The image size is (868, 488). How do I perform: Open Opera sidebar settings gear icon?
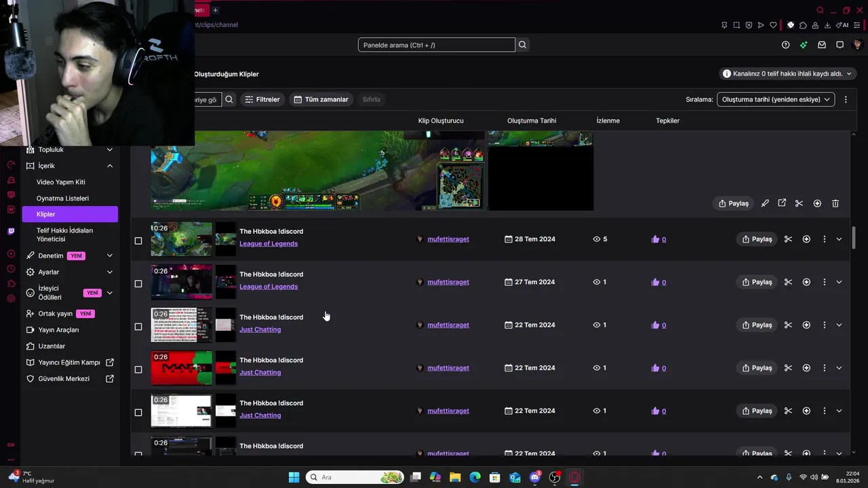click(x=11, y=298)
